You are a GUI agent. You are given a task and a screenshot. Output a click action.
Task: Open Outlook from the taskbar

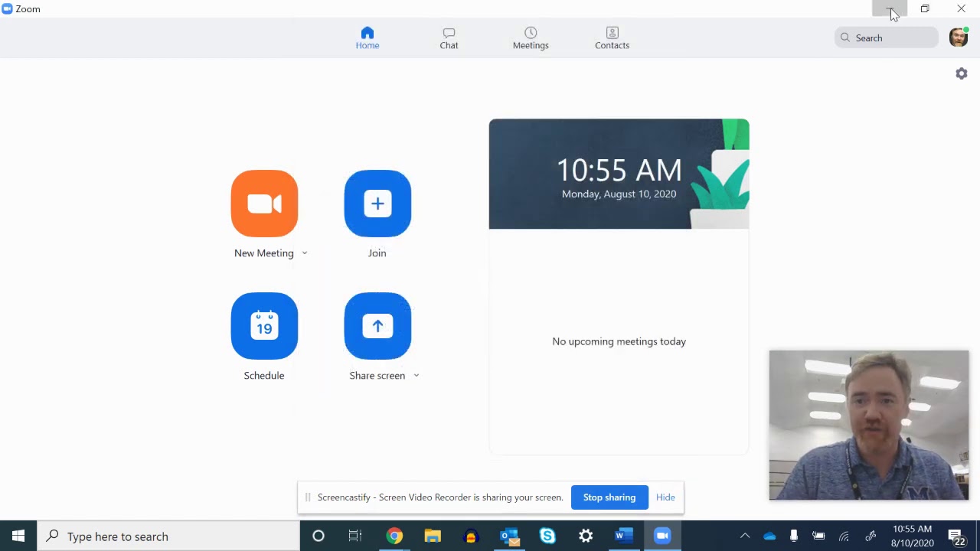point(509,536)
